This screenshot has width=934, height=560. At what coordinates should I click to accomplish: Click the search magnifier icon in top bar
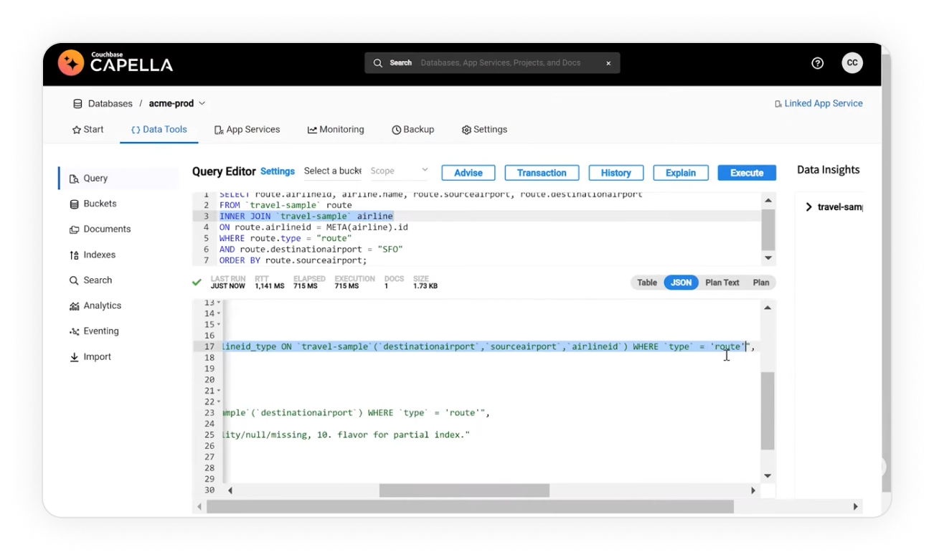tap(378, 63)
